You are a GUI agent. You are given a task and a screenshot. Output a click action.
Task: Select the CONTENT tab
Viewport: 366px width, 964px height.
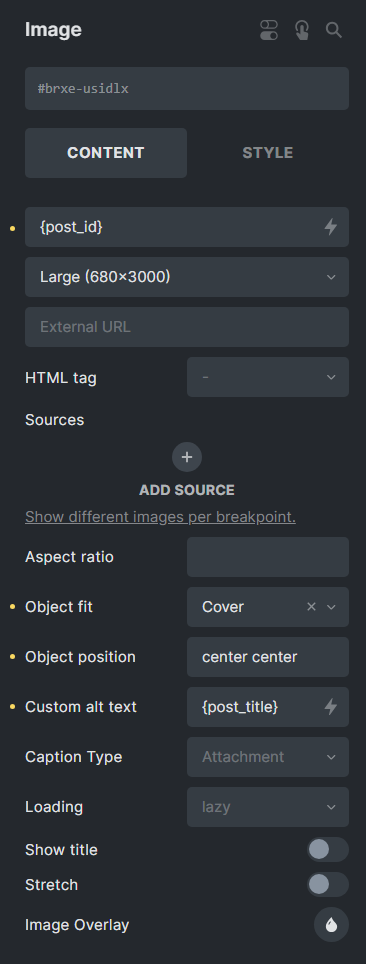click(x=106, y=153)
